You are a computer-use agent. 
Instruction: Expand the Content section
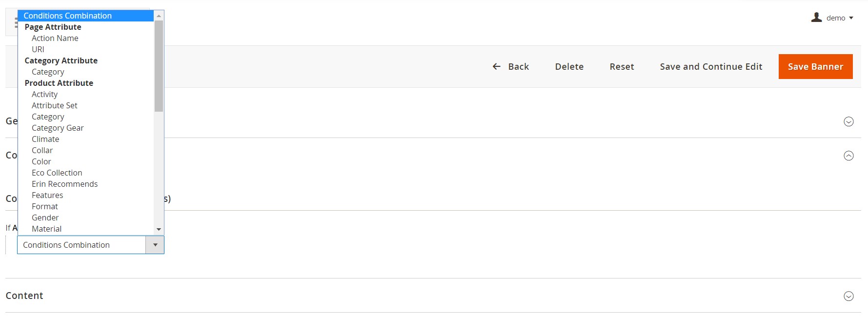848,296
